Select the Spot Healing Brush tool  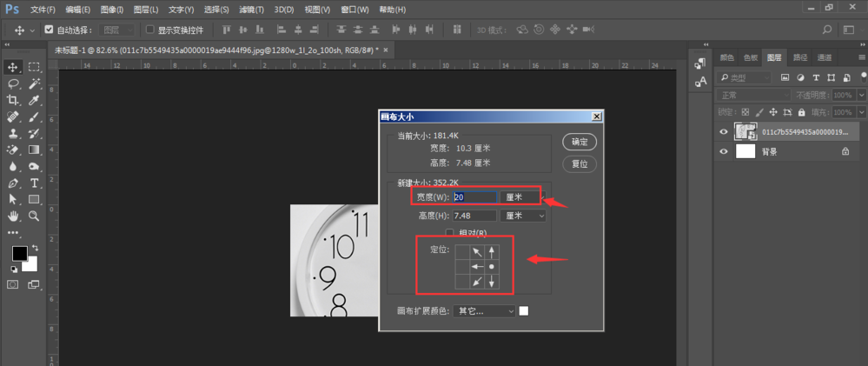(12, 116)
